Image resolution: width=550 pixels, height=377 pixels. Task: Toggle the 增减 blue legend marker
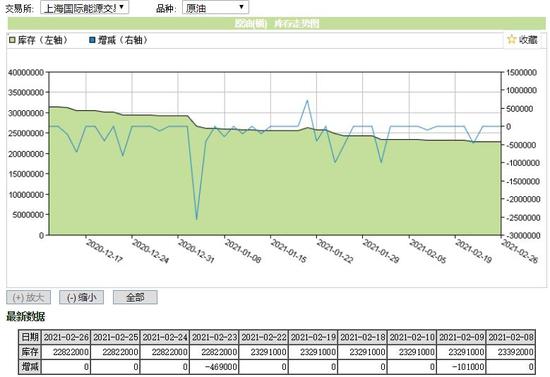point(92,40)
